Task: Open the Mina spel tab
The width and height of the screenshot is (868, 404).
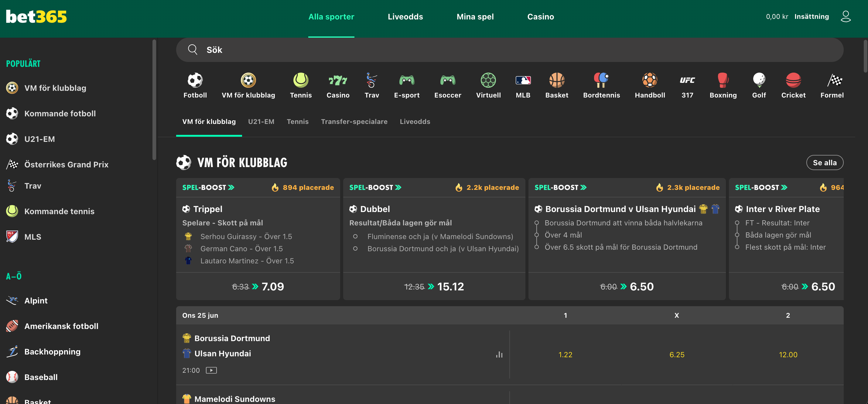Action: [475, 16]
